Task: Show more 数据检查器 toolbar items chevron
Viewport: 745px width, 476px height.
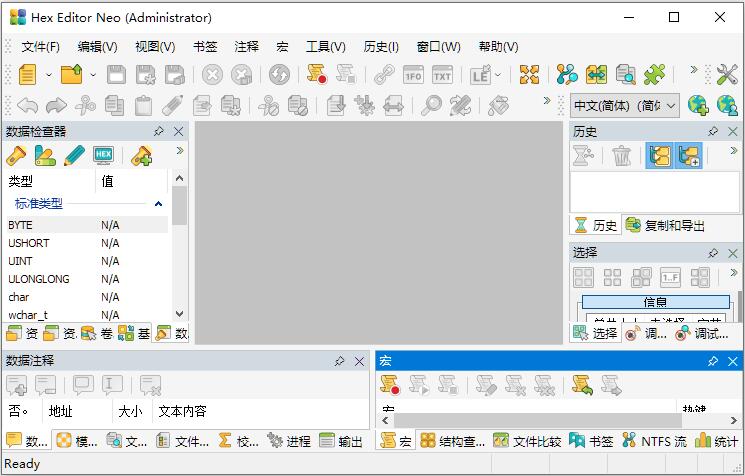Action: (x=180, y=151)
